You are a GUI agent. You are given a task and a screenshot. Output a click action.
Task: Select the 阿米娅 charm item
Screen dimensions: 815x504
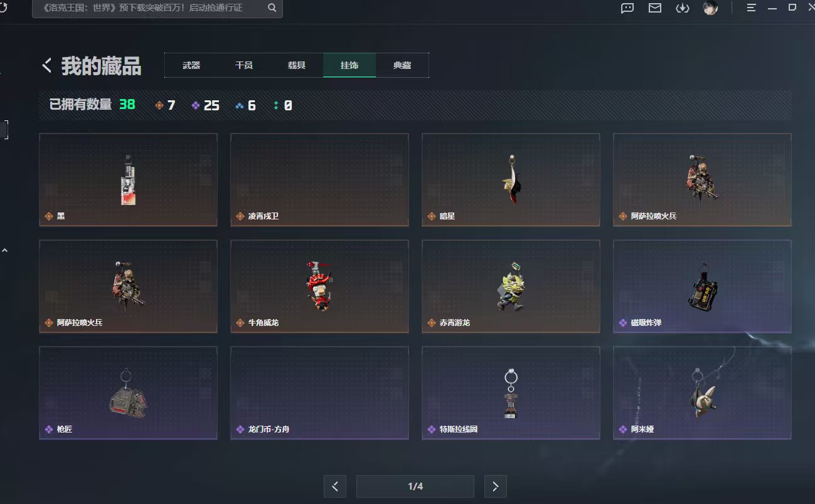[x=701, y=392]
